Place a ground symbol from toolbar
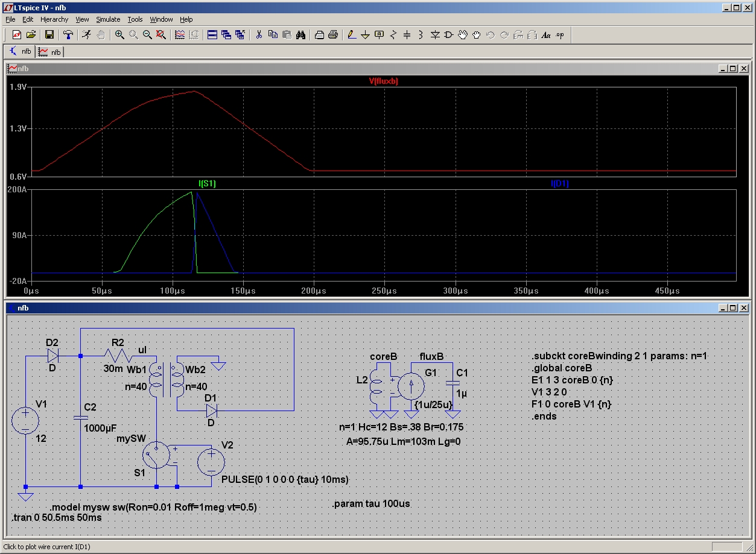The image size is (756, 554). 365,35
